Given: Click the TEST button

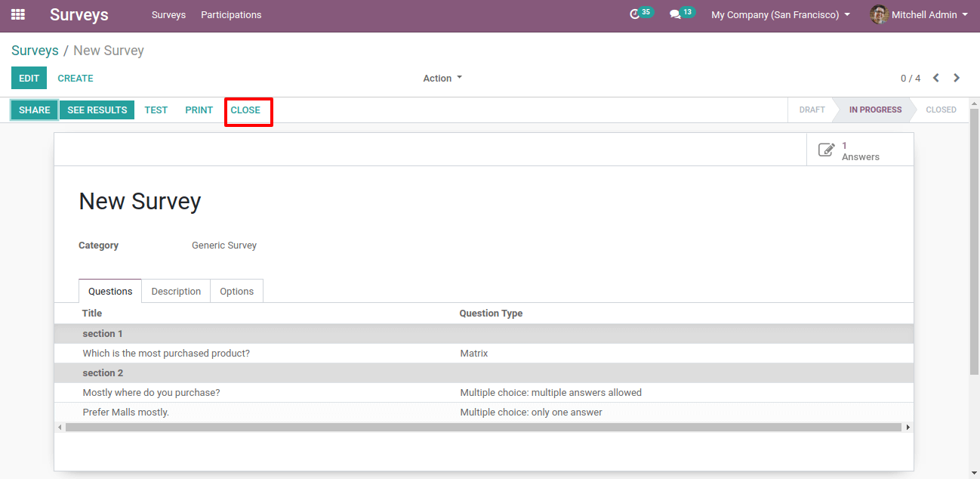Looking at the screenshot, I should tap(156, 110).
